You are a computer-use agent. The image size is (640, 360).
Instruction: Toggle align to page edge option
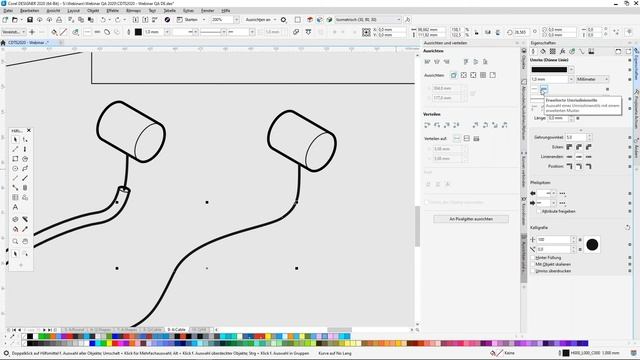[x=464, y=75]
